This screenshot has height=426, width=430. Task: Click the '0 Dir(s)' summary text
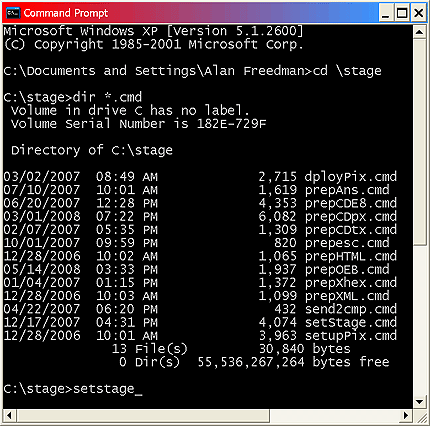click(x=149, y=362)
